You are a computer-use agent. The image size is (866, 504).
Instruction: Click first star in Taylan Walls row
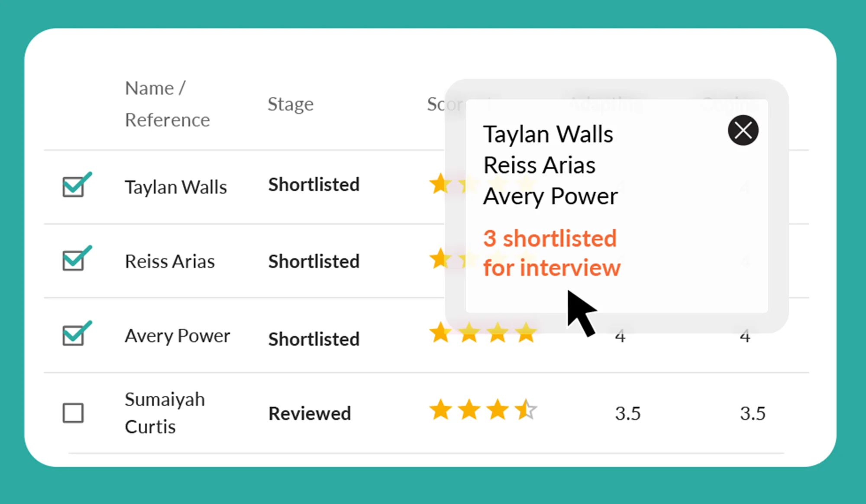click(440, 184)
